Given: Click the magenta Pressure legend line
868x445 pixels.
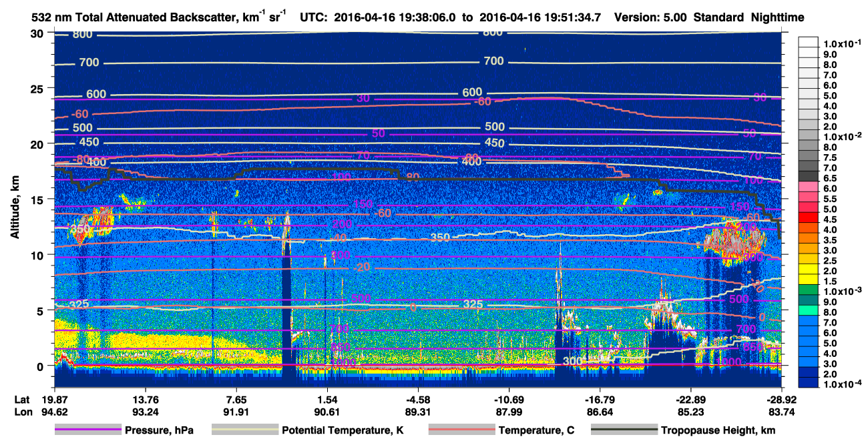Looking at the screenshot, I should [87, 430].
